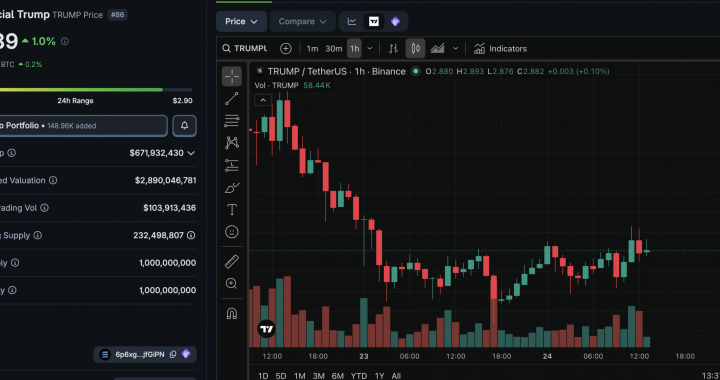Open the Indicators panel

coord(500,49)
